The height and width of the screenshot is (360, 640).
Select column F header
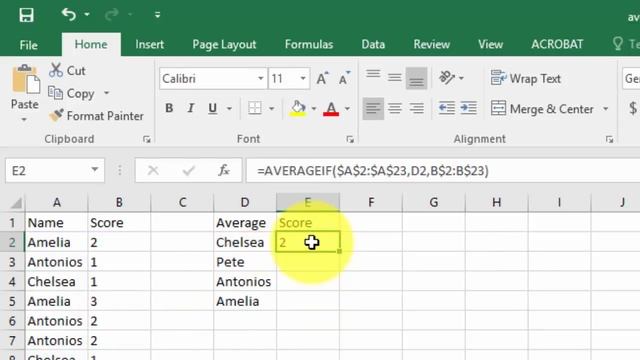click(x=371, y=202)
